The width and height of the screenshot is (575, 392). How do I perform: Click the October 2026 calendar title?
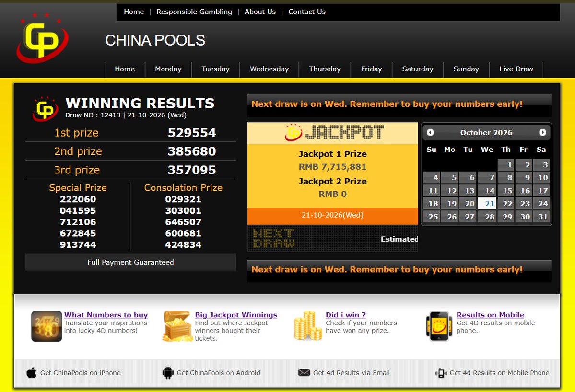coord(486,133)
